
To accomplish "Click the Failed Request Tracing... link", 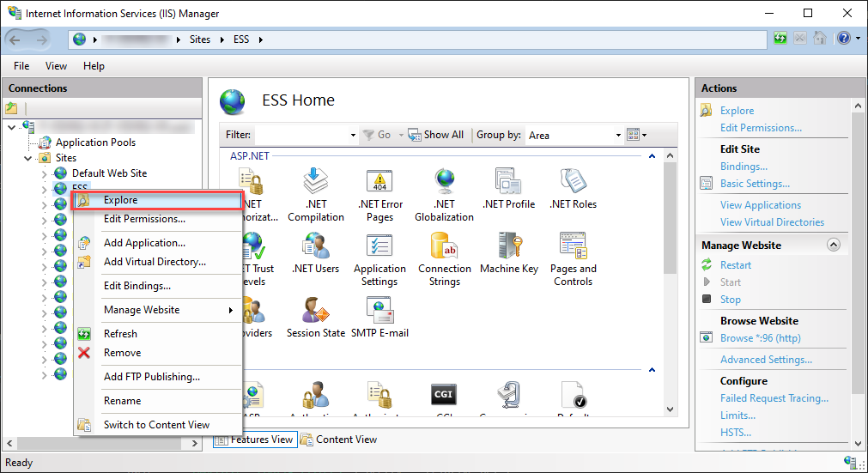I will pos(774,397).
